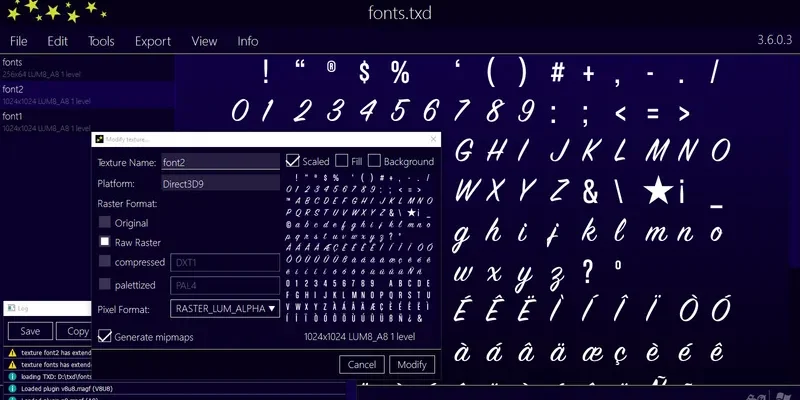This screenshot has width=800, height=400.
Task: Select the 'fonts' texture in the list
Action: [87, 67]
